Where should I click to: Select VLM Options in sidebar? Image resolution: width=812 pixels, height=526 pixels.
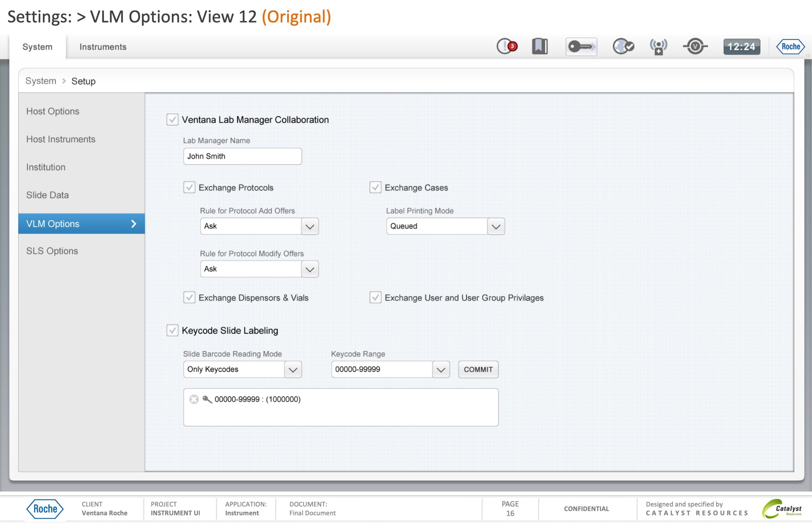click(x=82, y=224)
